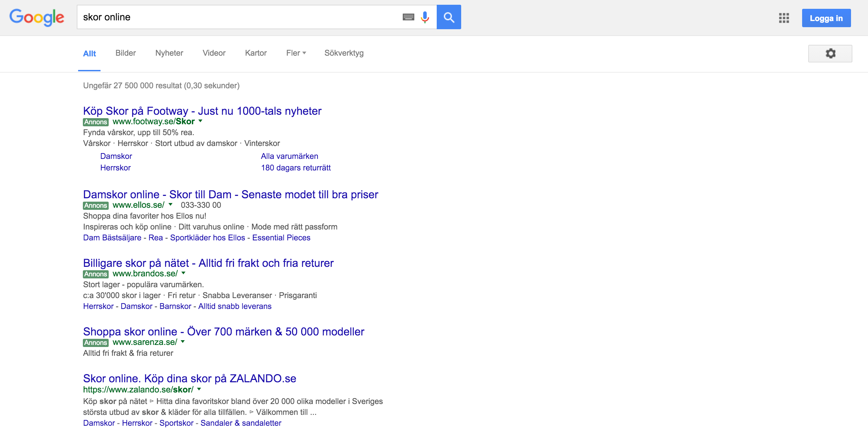Expand arrow next to www.sarenza.se/
868x440 pixels.
click(x=183, y=342)
